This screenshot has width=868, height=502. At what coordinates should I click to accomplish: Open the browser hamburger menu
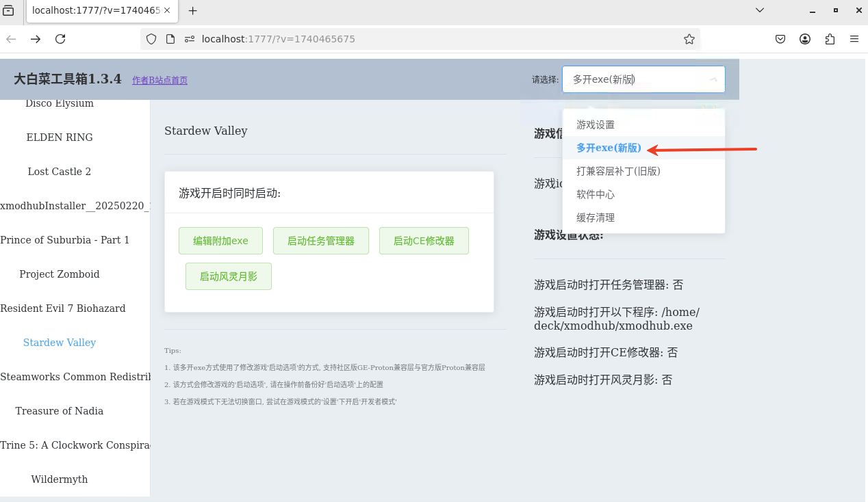[854, 39]
